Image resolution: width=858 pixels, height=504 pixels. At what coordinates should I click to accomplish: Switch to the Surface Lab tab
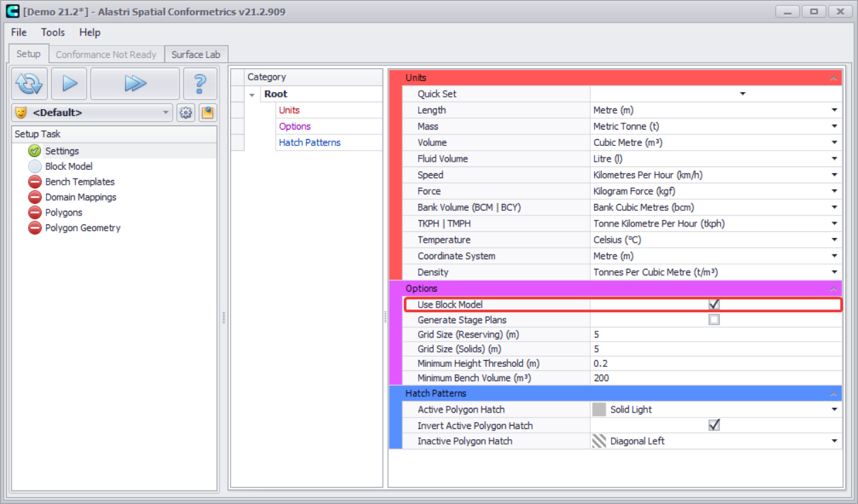click(196, 55)
